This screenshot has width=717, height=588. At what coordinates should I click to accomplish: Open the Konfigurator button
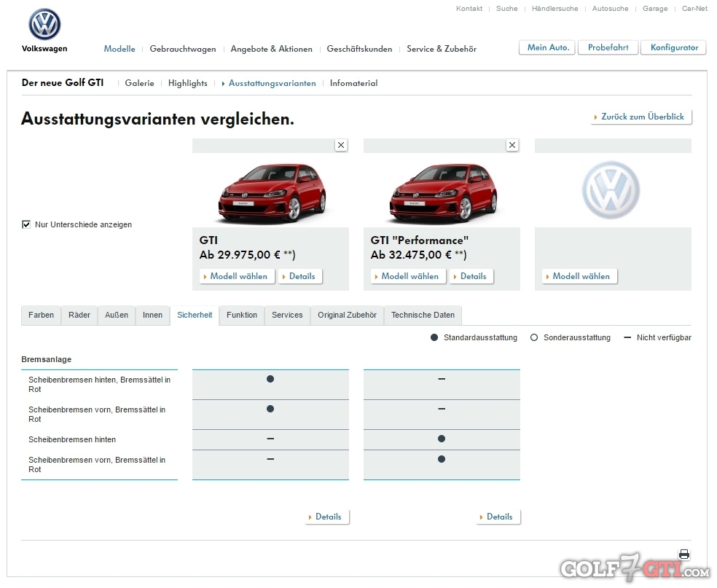[674, 47]
